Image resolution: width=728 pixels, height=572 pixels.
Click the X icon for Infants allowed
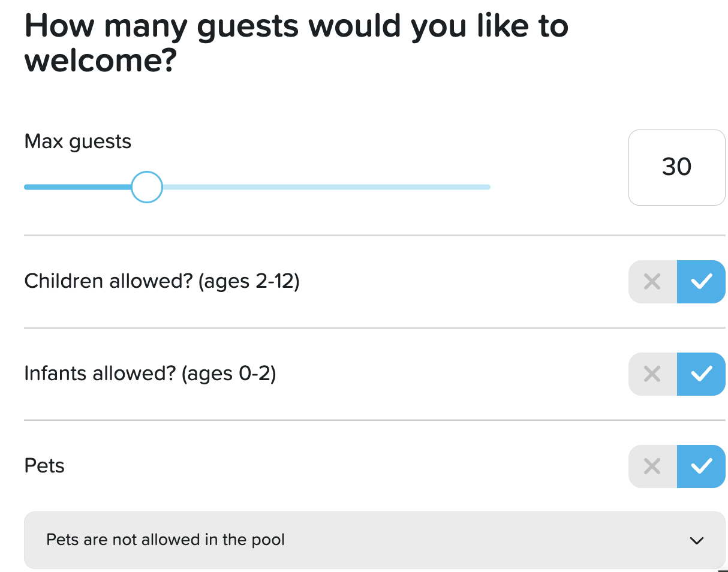[x=652, y=374]
